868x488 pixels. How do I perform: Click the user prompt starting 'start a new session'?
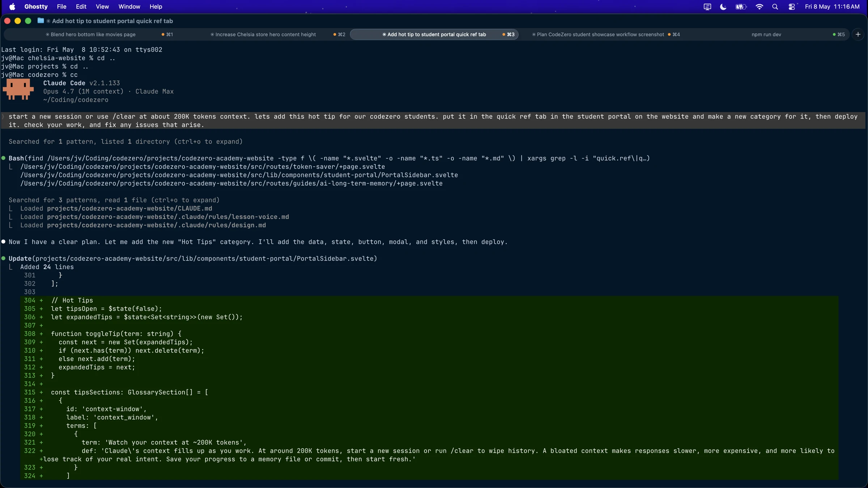click(433, 121)
